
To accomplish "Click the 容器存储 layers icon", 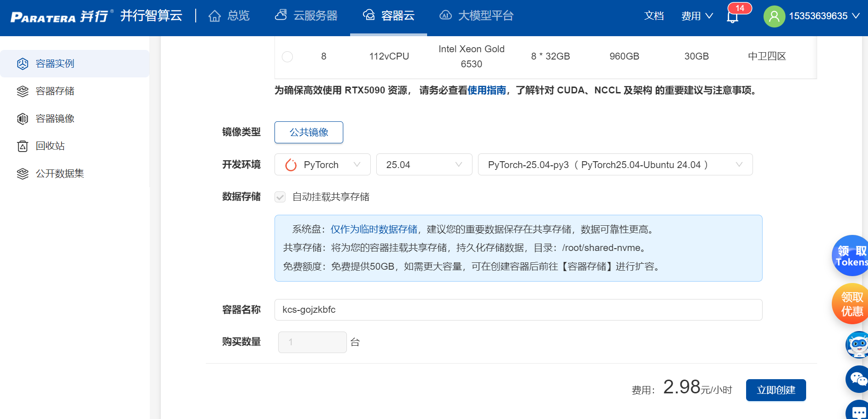I will click(22, 91).
